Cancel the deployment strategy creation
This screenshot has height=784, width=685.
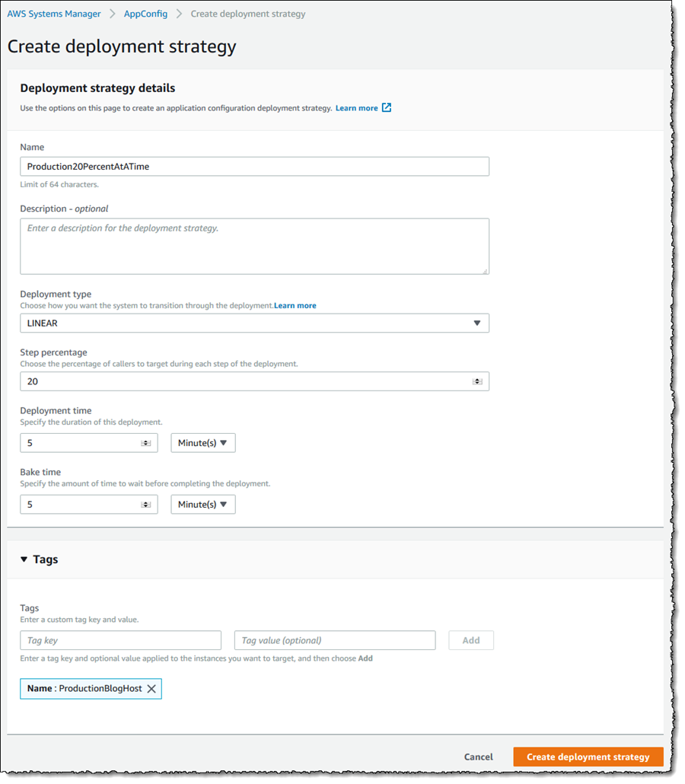click(479, 757)
